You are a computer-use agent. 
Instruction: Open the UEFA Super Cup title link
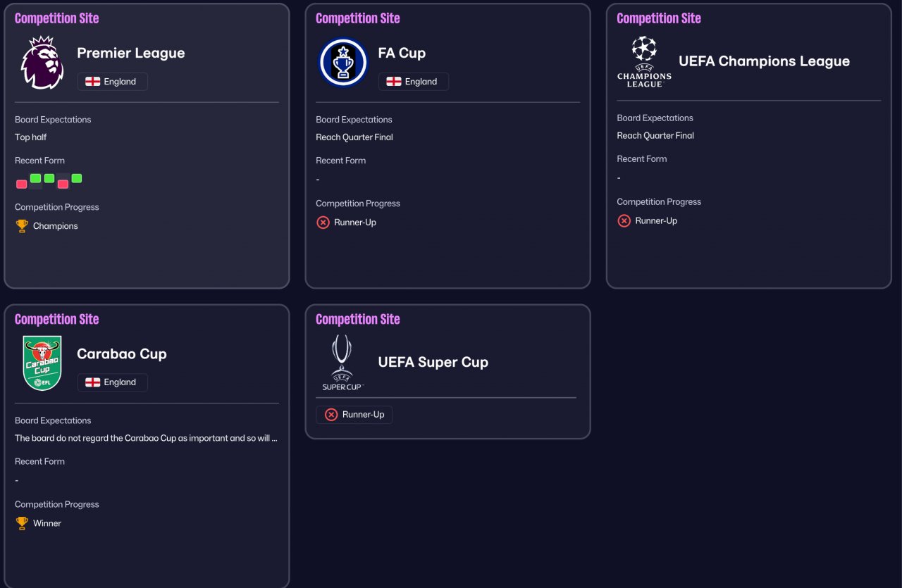pos(433,362)
